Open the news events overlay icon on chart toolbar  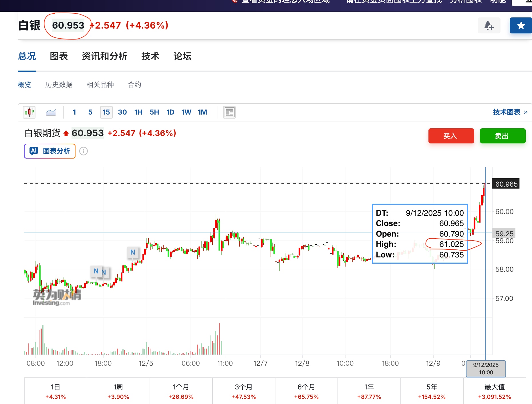pyautogui.click(x=229, y=112)
